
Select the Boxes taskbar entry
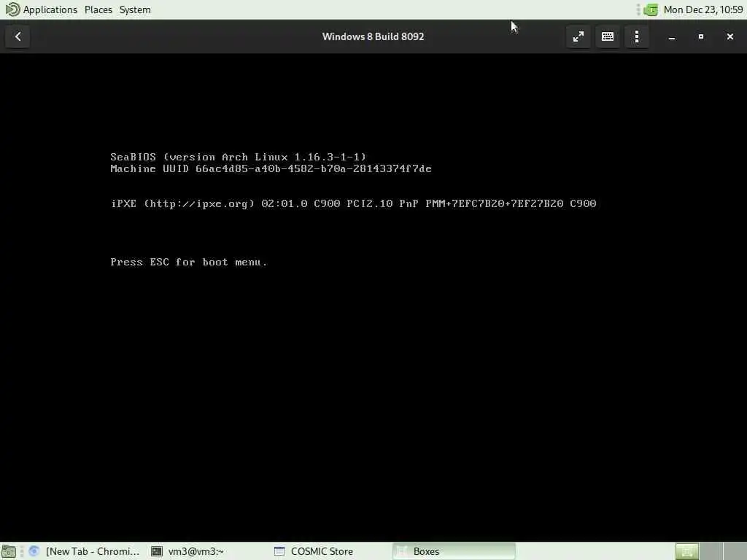tap(454, 551)
